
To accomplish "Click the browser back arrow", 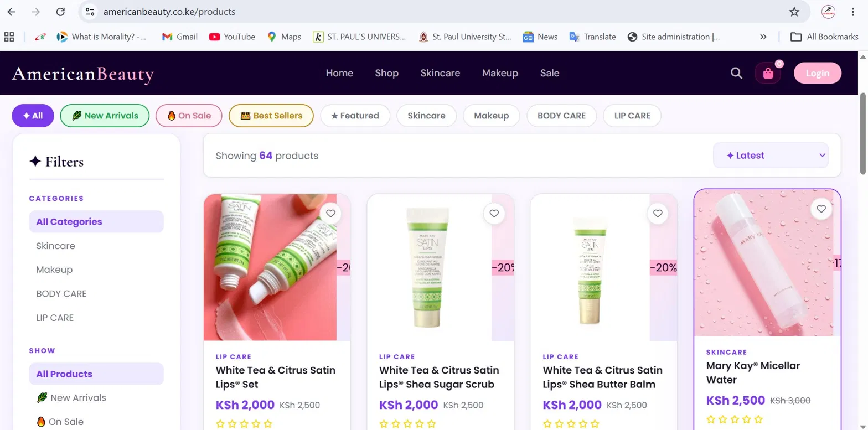I will [12, 12].
